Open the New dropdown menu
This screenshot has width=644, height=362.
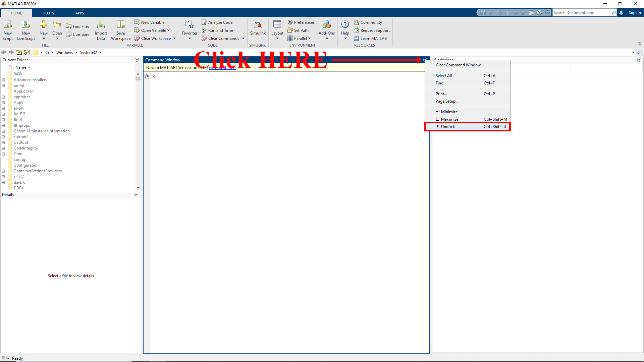(44, 39)
